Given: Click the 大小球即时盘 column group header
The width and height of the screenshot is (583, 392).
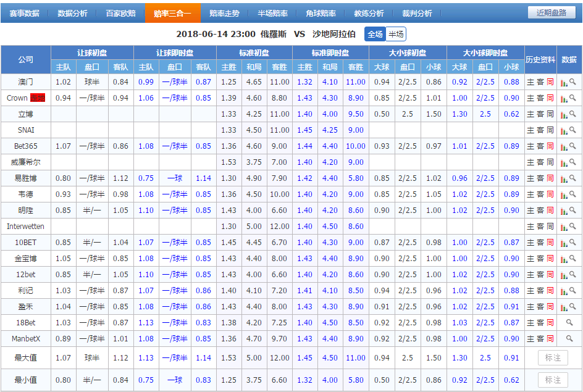Looking at the screenshot, I should (x=485, y=52).
